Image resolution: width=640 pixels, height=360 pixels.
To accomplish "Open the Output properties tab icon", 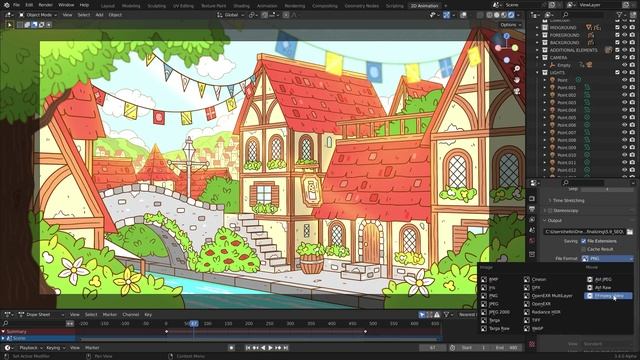I will coord(532,209).
